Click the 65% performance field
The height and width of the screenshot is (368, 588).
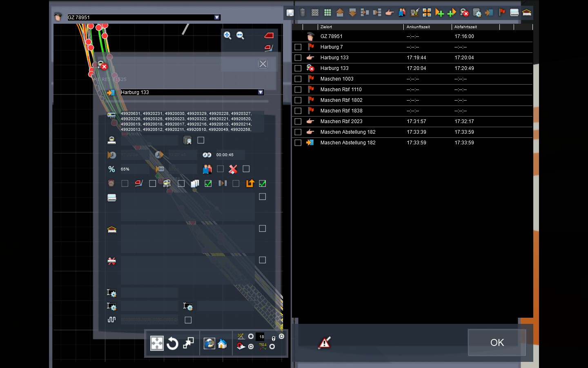tap(134, 169)
